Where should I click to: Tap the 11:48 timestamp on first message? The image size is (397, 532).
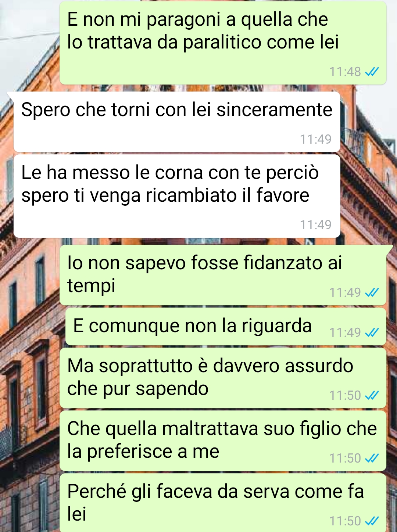click(x=345, y=72)
